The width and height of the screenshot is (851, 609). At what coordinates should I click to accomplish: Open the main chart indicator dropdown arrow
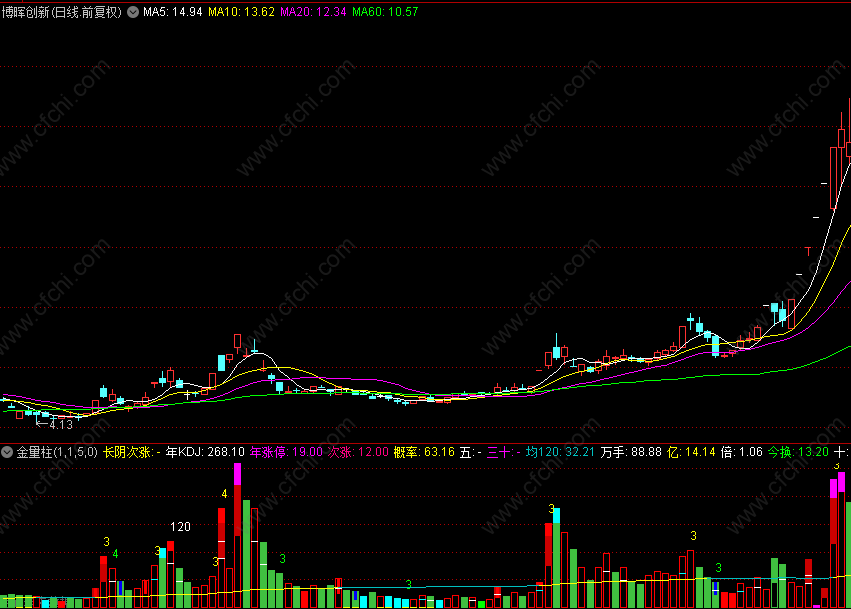[x=133, y=12]
